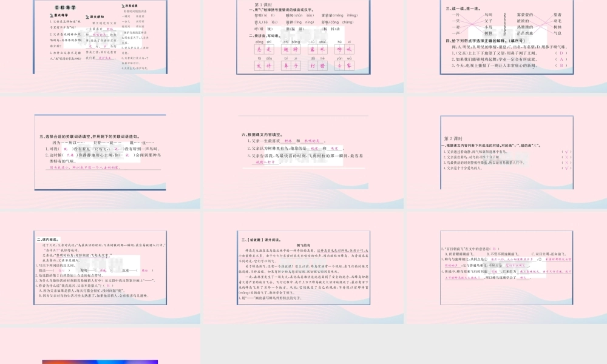
Task: Click the 二、看拼音,写词语 heading
Action: click(x=265, y=36)
